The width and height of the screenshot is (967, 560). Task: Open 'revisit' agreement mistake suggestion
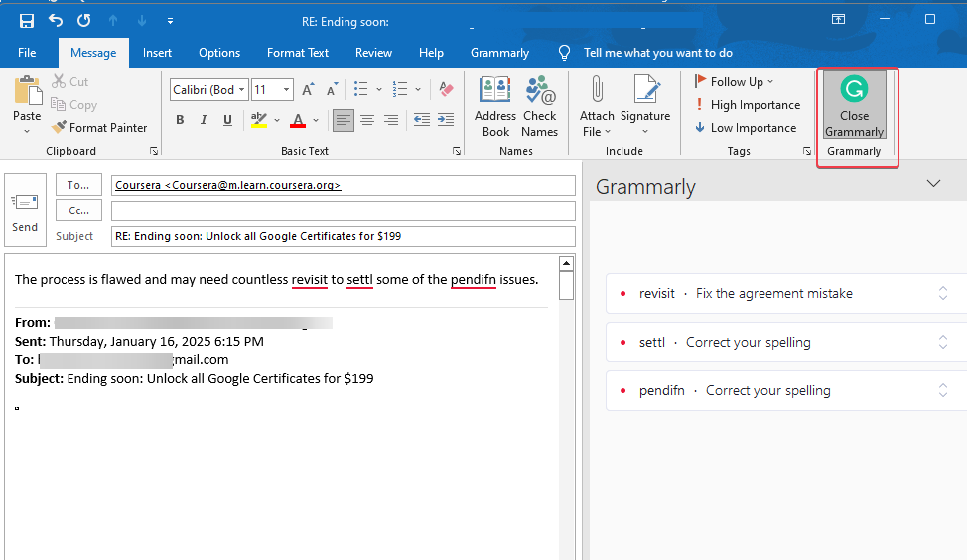(786, 294)
